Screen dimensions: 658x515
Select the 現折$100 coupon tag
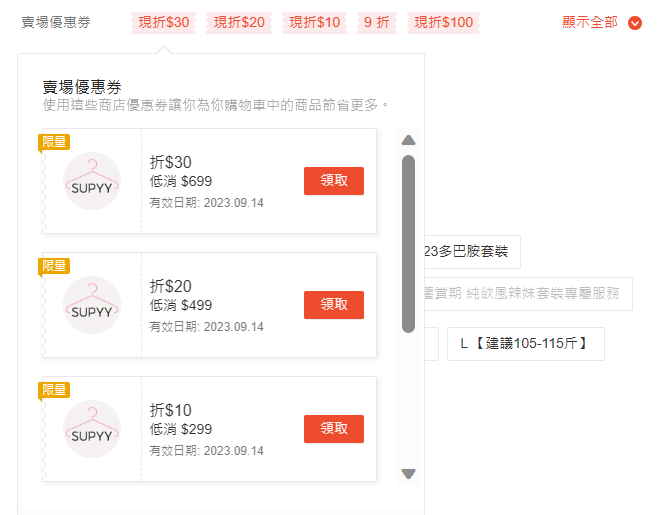point(444,22)
